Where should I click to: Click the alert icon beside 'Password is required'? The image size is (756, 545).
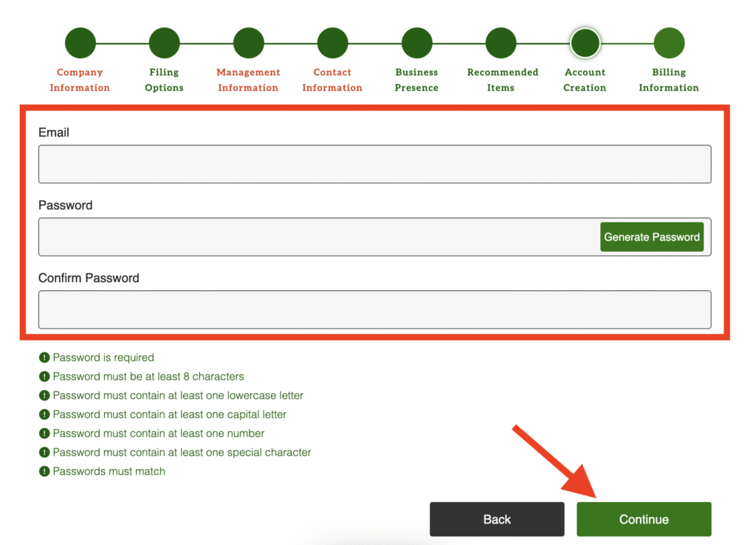[44, 357]
